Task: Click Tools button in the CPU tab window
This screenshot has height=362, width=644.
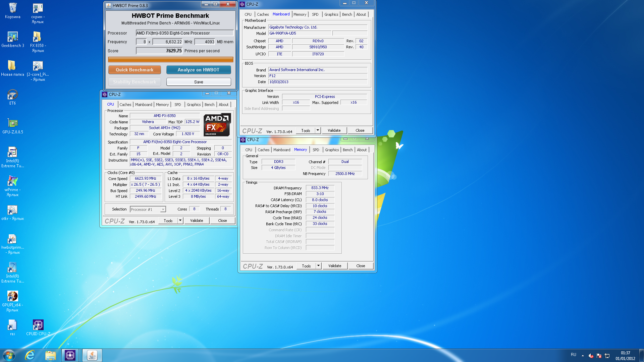Action: (x=168, y=221)
